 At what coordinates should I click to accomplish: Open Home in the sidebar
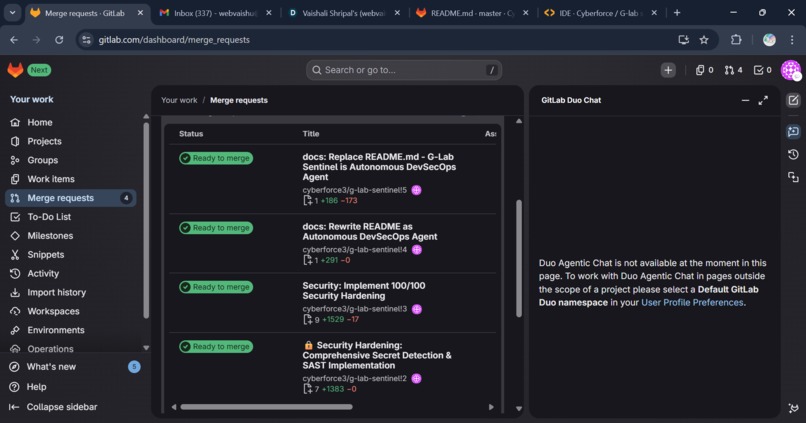coord(70,122)
